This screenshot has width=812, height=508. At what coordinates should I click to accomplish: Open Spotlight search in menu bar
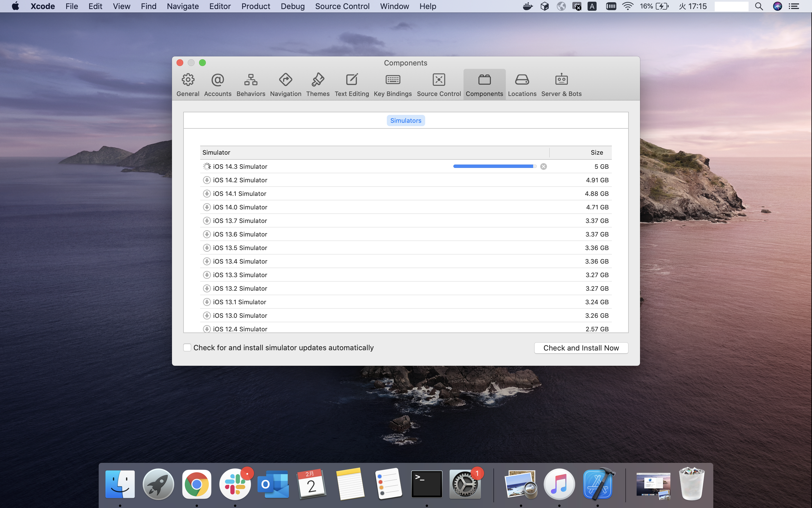click(x=759, y=6)
